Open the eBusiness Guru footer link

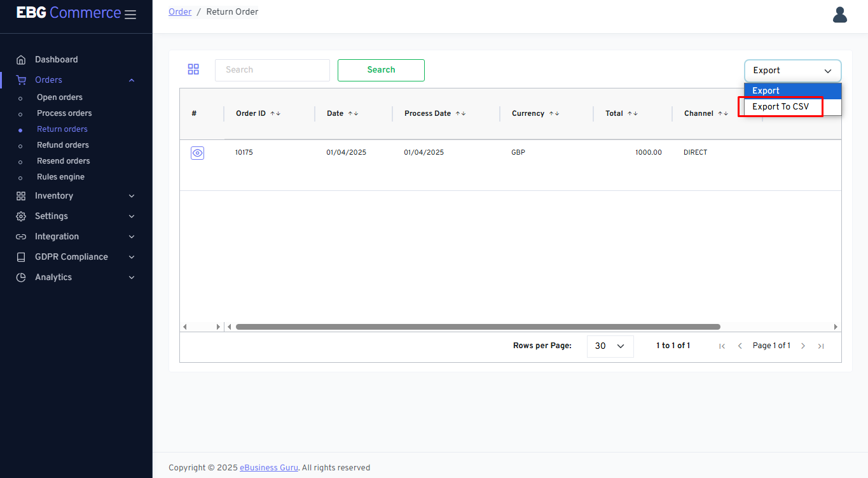click(x=268, y=468)
